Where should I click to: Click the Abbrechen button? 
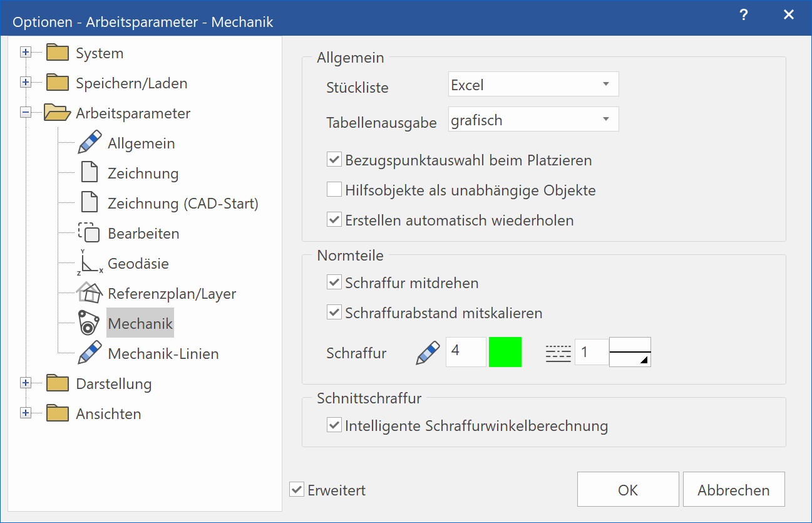coord(734,489)
